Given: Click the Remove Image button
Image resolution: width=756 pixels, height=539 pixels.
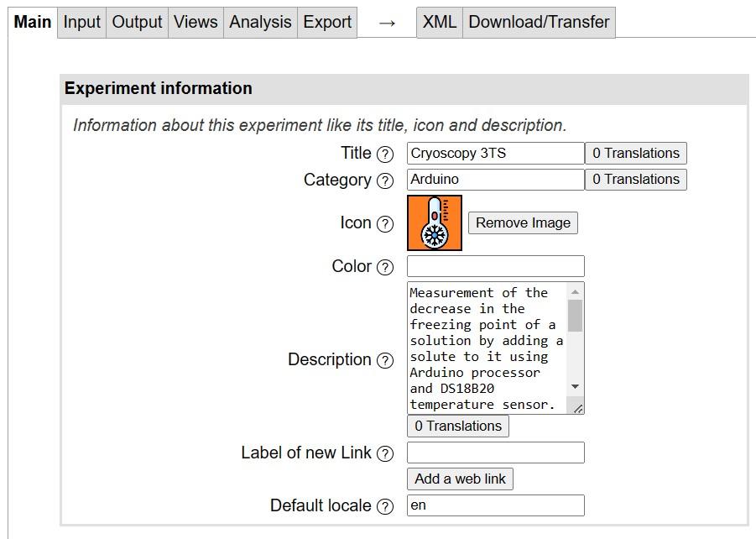Looking at the screenshot, I should pos(523,222).
